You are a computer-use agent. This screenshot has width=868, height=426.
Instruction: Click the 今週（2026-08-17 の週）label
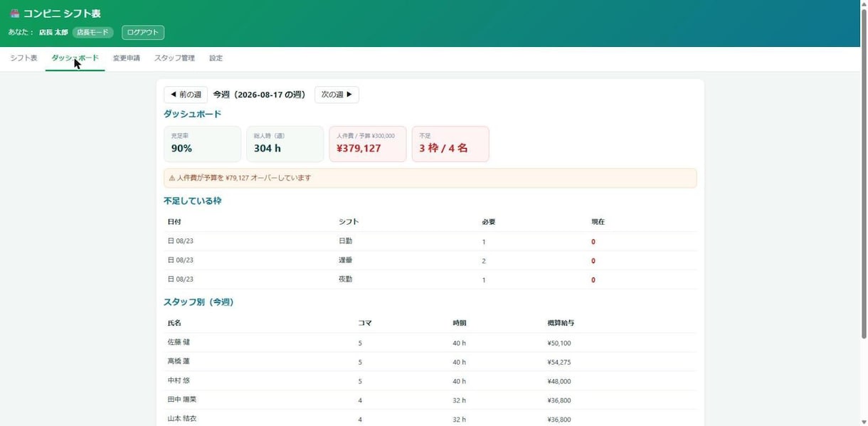[x=259, y=95]
